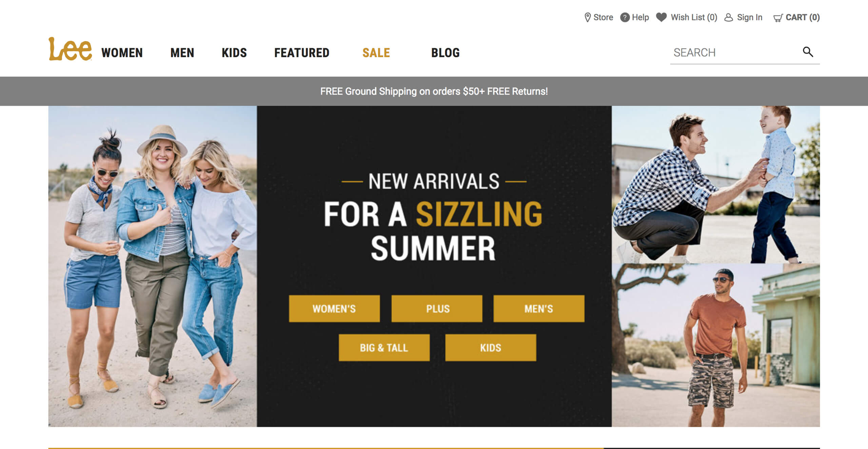Select the BIG & TALL button
This screenshot has height=449, width=868.
click(x=384, y=348)
